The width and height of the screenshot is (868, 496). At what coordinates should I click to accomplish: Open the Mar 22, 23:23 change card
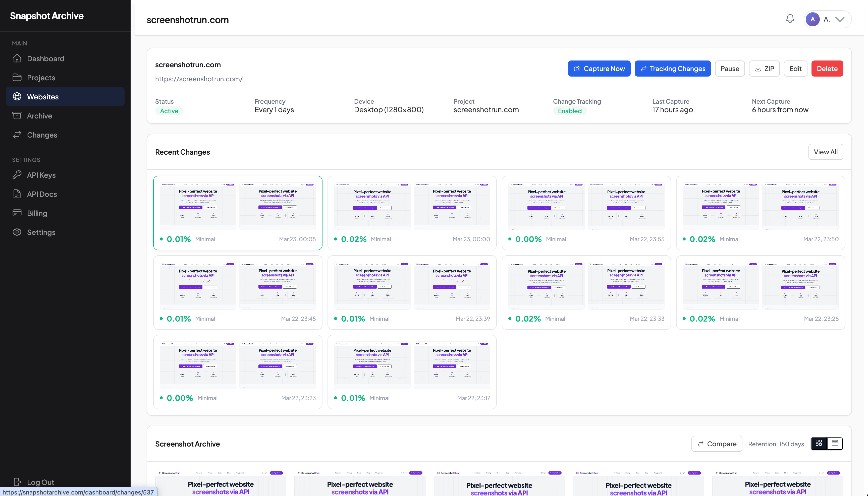(238, 372)
